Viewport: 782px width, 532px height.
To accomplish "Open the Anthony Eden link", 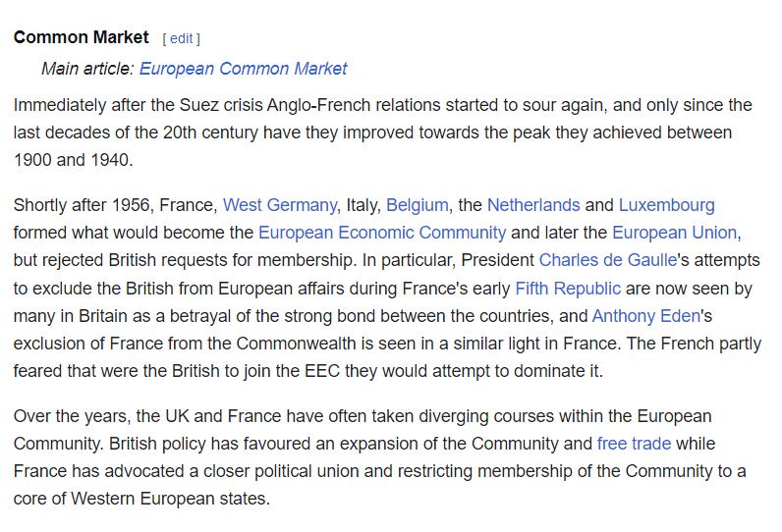I will 646,315.
